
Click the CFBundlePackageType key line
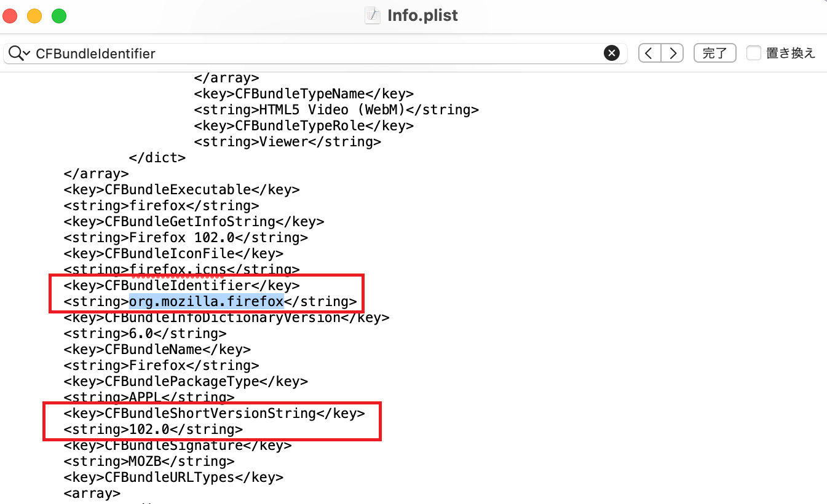tap(186, 382)
